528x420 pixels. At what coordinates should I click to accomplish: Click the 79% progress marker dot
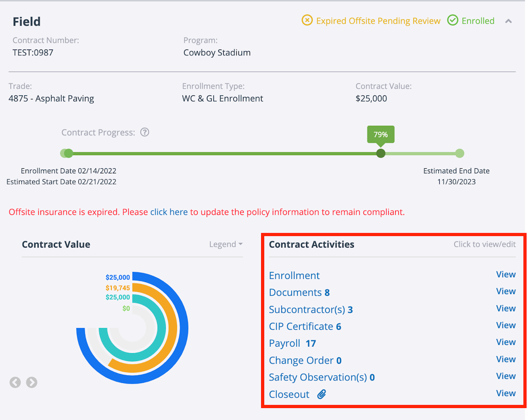click(x=381, y=153)
